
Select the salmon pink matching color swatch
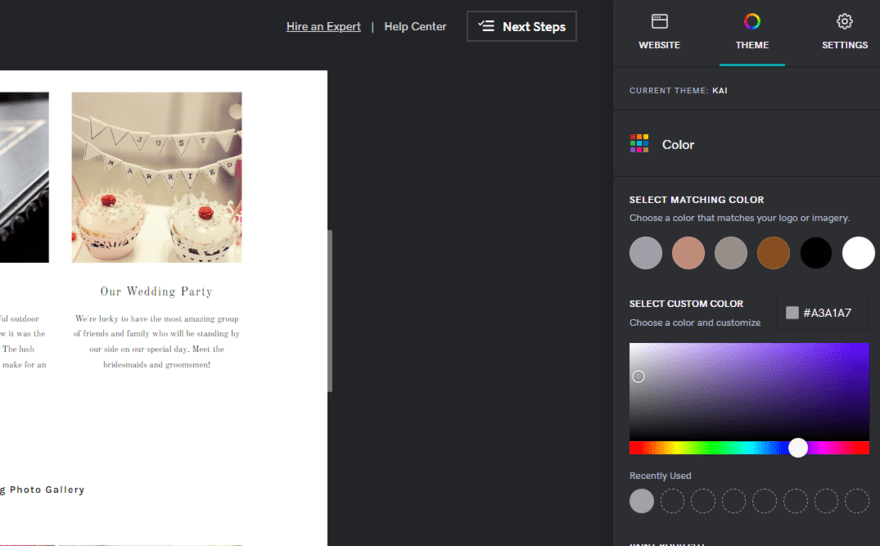point(688,253)
